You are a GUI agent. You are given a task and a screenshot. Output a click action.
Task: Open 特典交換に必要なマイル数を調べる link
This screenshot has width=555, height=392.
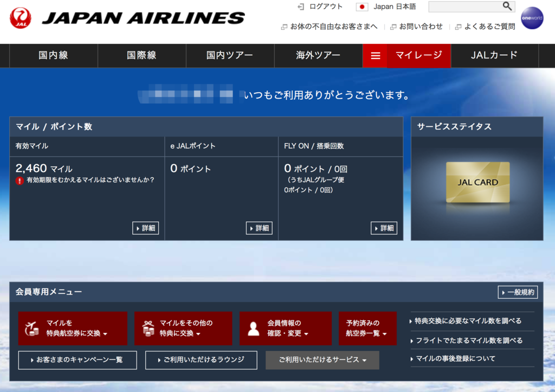pyautogui.click(x=468, y=321)
